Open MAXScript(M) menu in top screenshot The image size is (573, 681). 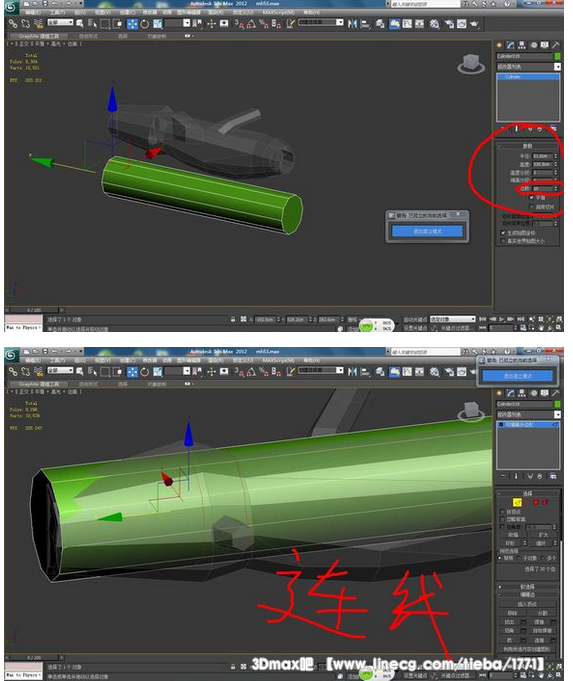[278, 13]
